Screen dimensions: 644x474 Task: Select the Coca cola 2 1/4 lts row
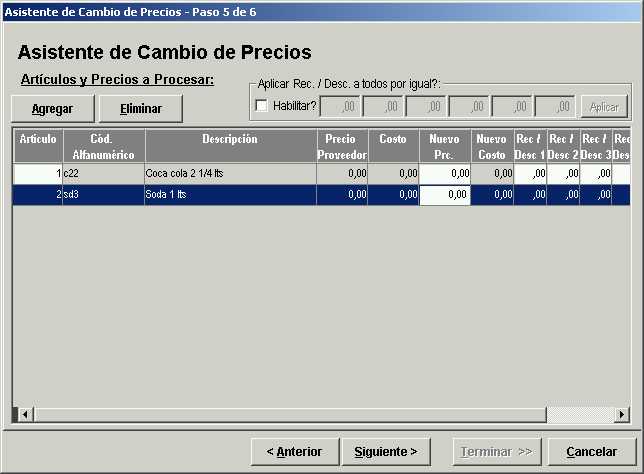[x=230, y=174]
